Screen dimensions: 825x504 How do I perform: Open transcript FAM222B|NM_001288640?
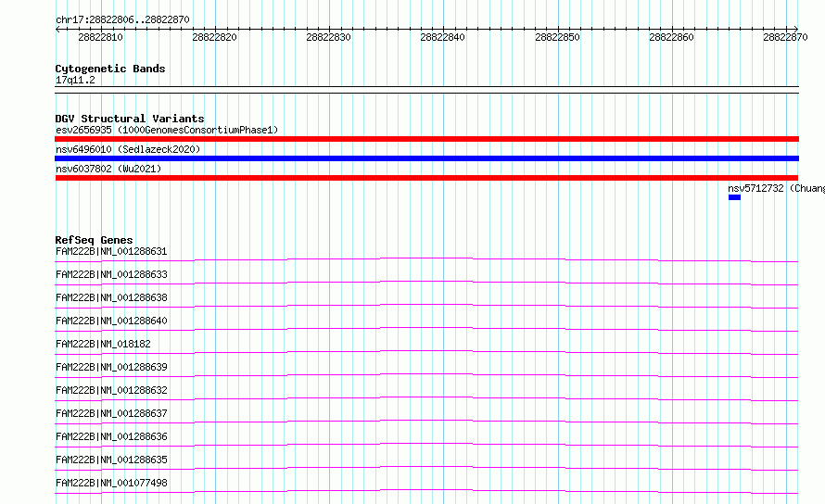[111, 321]
